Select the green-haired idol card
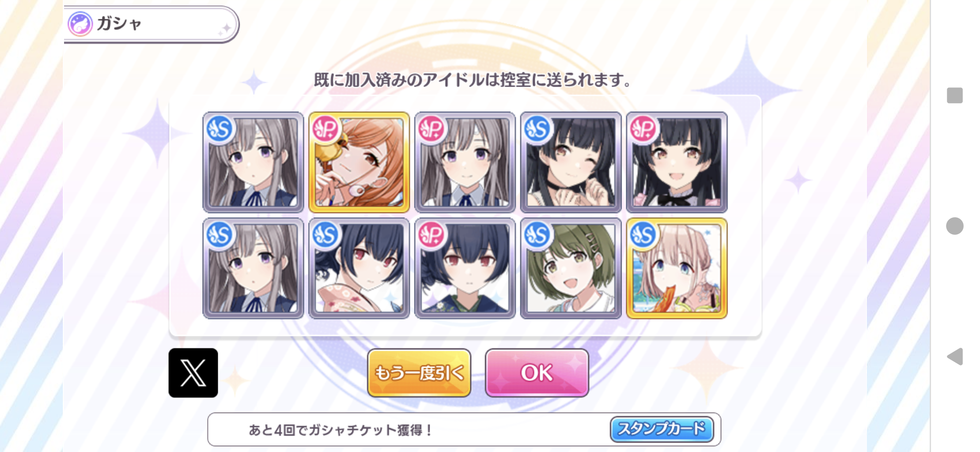This screenshot has width=980, height=452. [x=571, y=268]
